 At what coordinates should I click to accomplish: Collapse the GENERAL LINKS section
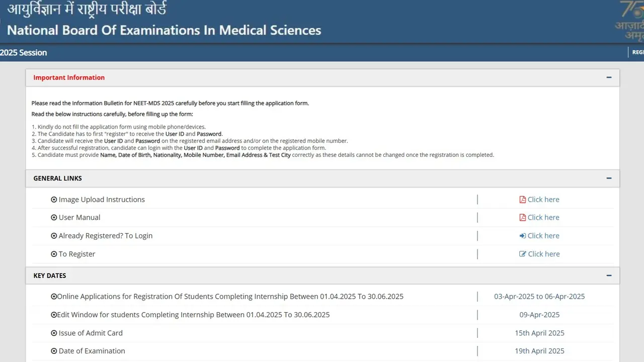pyautogui.click(x=608, y=178)
